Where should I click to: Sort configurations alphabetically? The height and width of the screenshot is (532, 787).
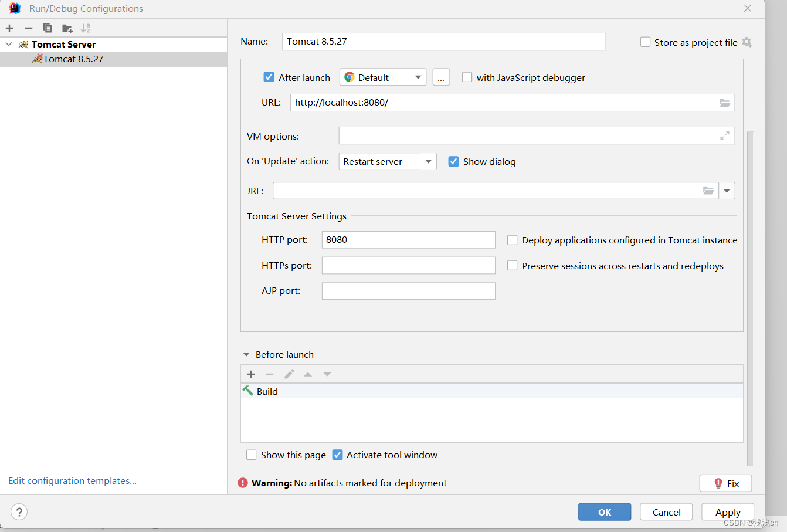[86, 28]
